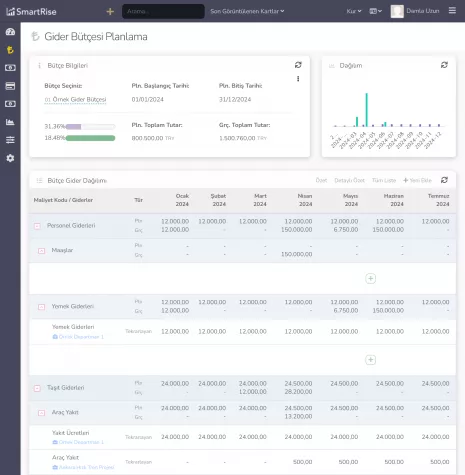The image size is (465, 475).
Task: Select the yellow lira budget sidebar icon
Action: (10, 50)
